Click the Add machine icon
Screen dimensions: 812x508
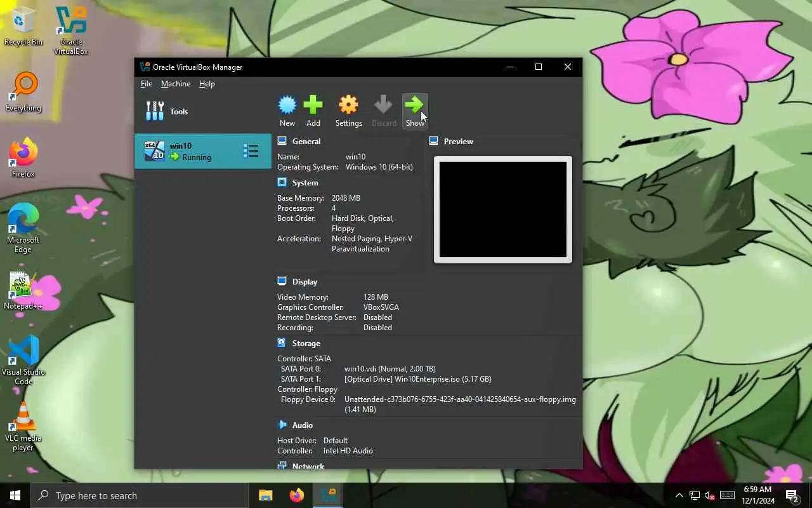pos(313,105)
